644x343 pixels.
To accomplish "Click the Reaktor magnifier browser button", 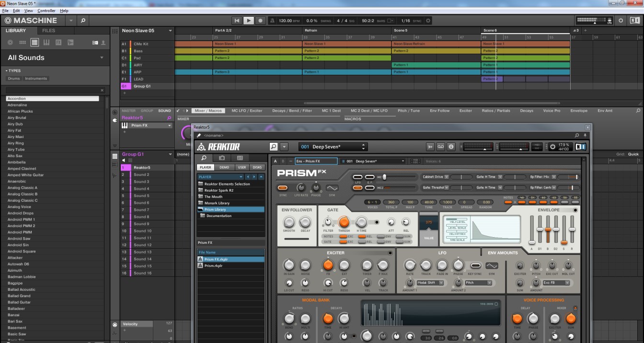I will tap(274, 147).
